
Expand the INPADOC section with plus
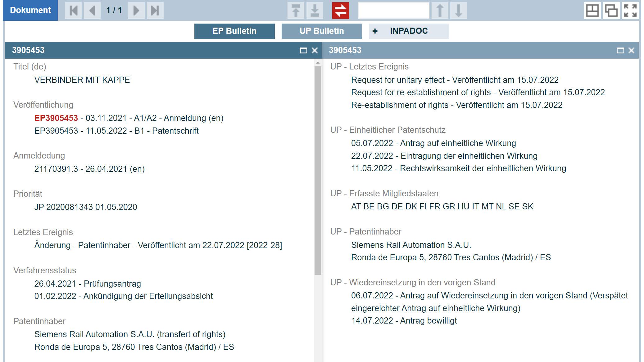(375, 31)
